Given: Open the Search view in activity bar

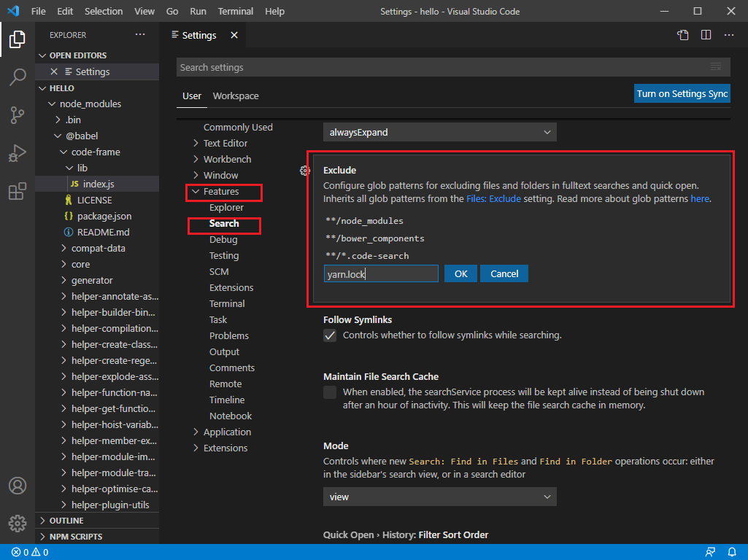Looking at the screenshot, I should pyautogui.click(x=18, y=77).
